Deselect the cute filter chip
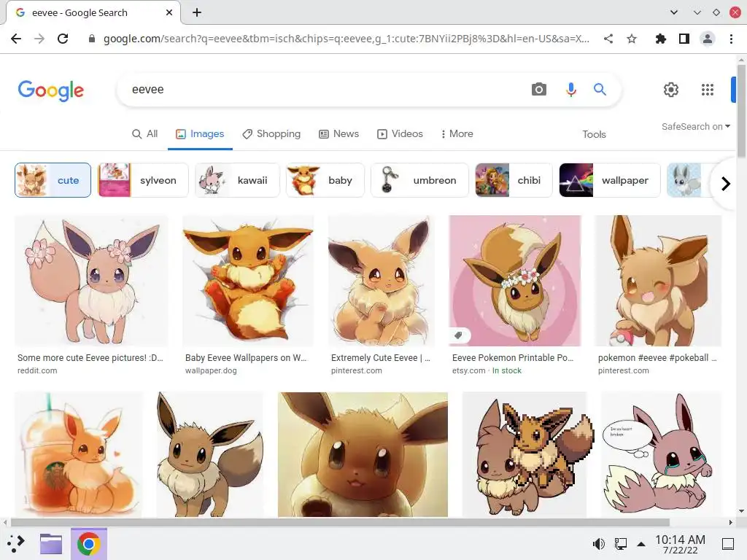 pyautogui.click(x=53, y=180)
